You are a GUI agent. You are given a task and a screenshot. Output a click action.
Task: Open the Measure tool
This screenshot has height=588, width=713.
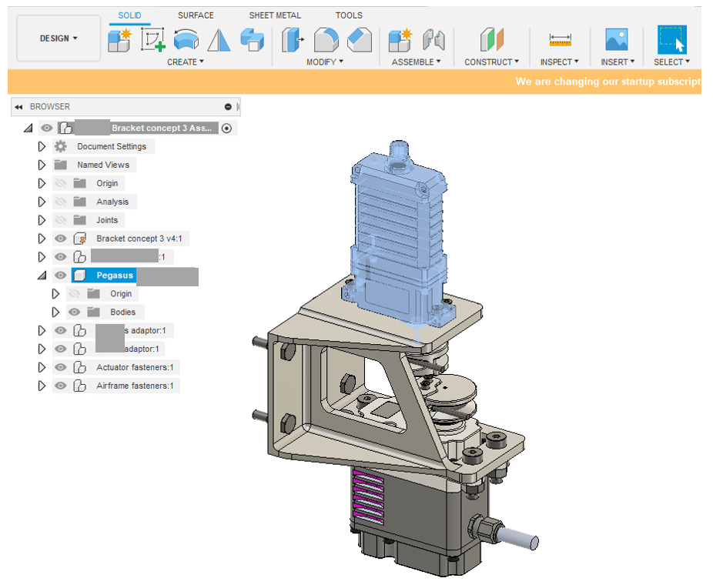(560, 40)
